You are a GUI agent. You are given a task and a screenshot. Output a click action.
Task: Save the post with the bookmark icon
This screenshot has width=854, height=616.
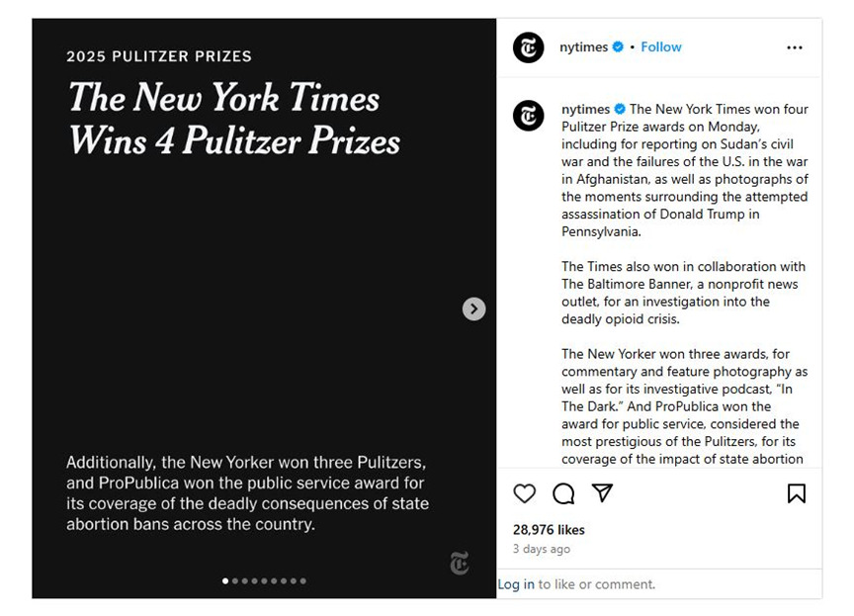click(797, 493)
